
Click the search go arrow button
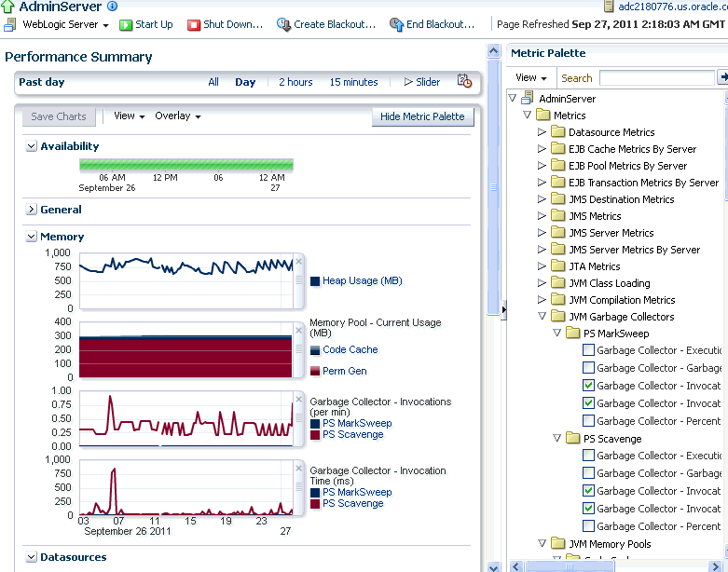(x=723, y=77)
